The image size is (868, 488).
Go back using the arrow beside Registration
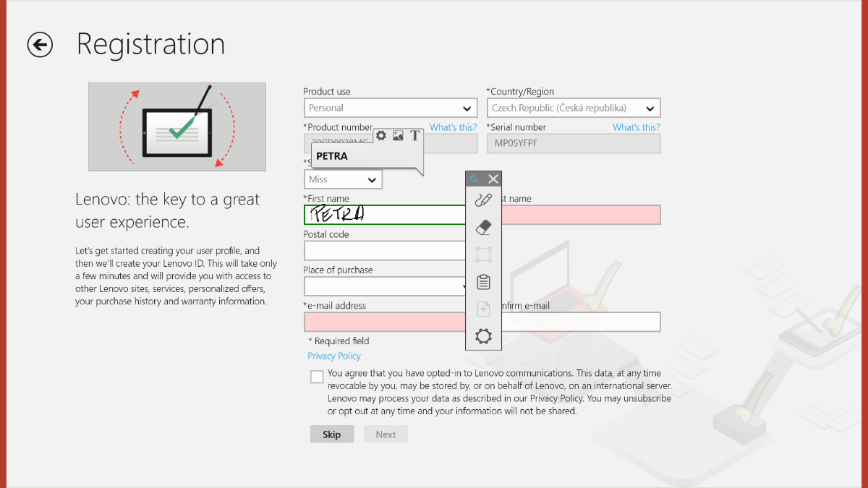point(40,45)
